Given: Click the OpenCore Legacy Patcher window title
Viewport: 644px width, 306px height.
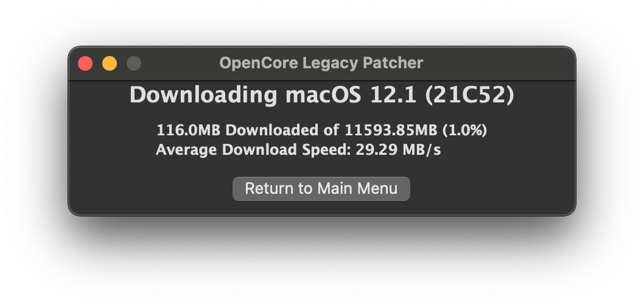Looking at the screenshot, I should [321, 63].
